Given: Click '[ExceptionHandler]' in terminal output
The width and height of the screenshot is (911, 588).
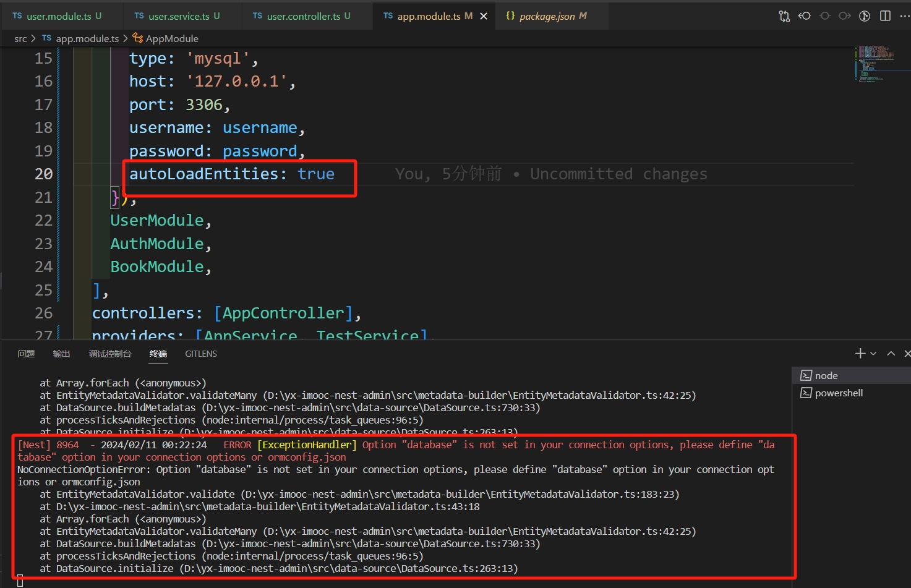Looking at the screenshot, I should click(x=307, y=445).
